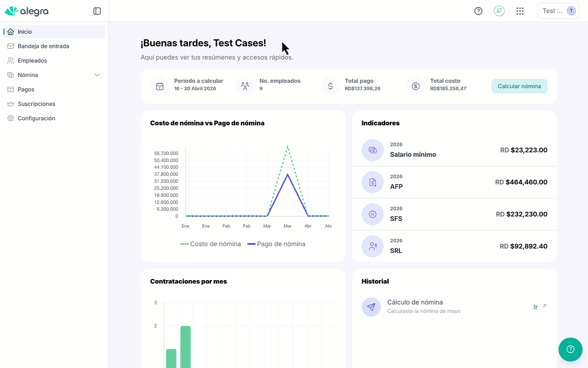Click the 16 - 30 Abril 2026 period text
The height and width of the screenshot is (368, 588).
(x=195, y=89)
